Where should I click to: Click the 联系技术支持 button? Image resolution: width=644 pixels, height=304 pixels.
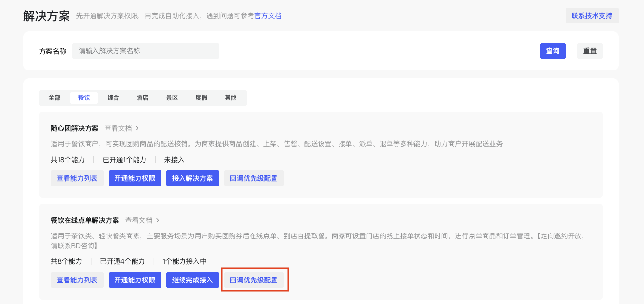pos(592,16)
